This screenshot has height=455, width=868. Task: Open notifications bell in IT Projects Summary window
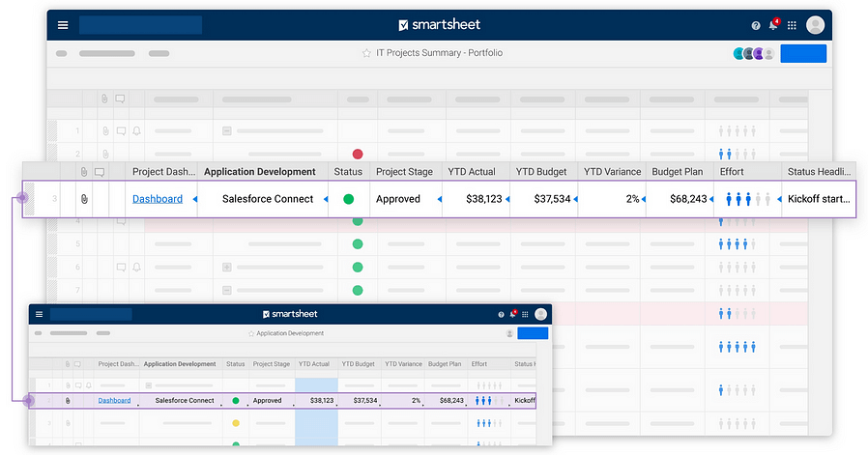click(773, 24)
